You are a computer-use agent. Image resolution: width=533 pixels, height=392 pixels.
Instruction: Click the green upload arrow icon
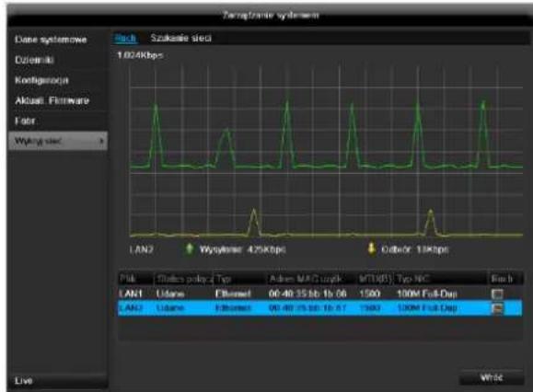click(190, 249)
